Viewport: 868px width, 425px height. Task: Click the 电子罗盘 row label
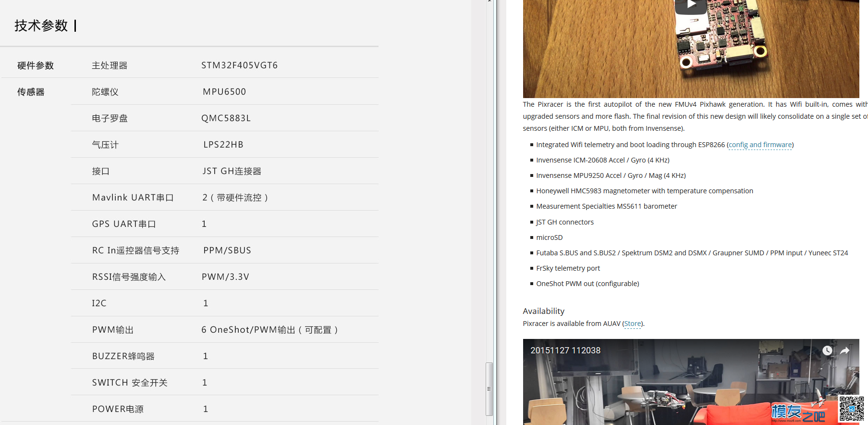tap(110, 118)
